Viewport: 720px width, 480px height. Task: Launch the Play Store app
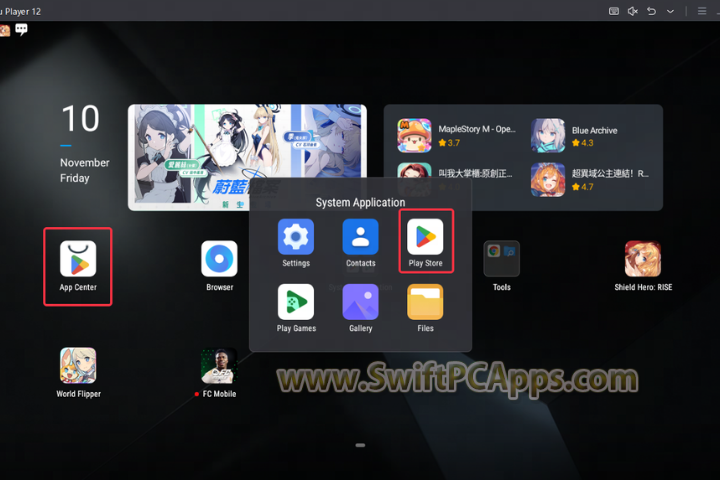click(425, 237)
